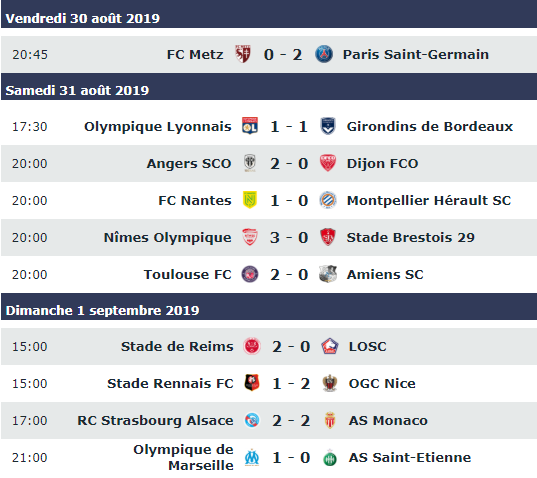Open the Stade Rennais FC crest
537x478 pixels.
coord(252,383)
